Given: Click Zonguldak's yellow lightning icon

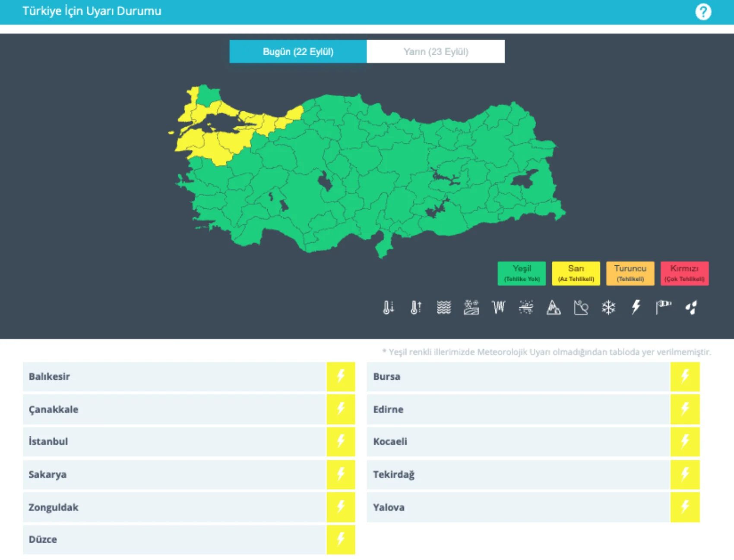Looking at the screenshot, I should pyautogui.click(x=341, y=507).
